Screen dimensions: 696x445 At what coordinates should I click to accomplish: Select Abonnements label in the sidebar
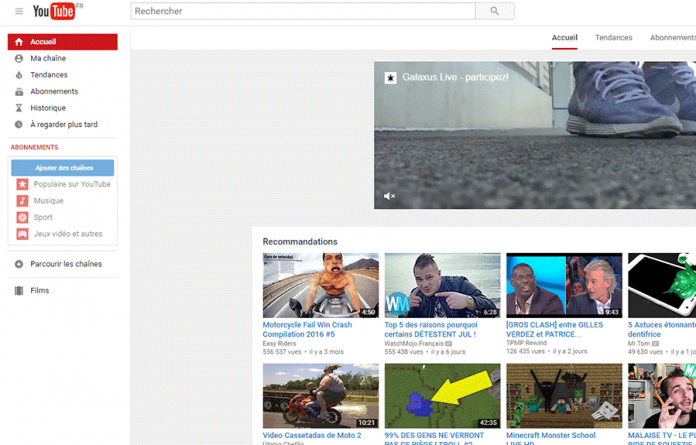[x=54, y=91]
